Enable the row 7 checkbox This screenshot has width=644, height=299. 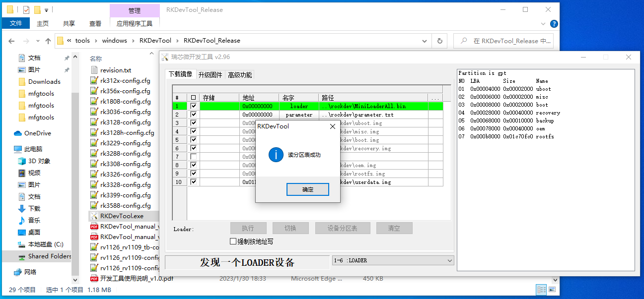point(193,157)
